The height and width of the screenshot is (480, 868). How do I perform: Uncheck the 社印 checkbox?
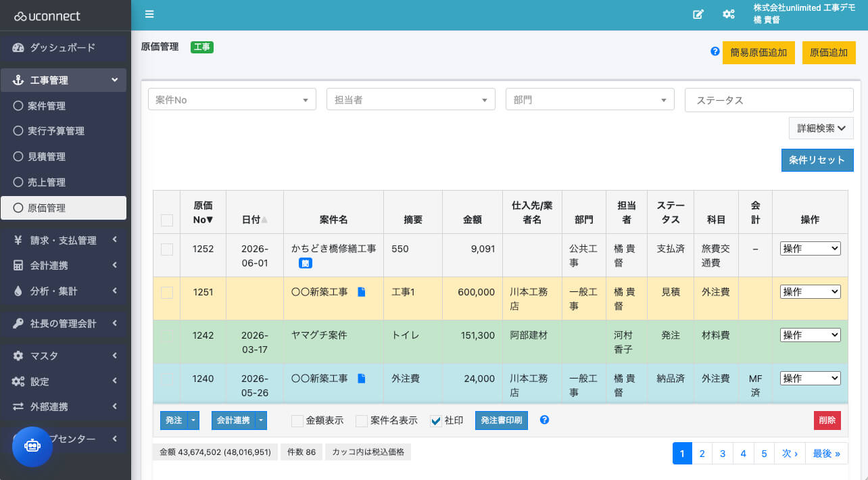[436, 421]
